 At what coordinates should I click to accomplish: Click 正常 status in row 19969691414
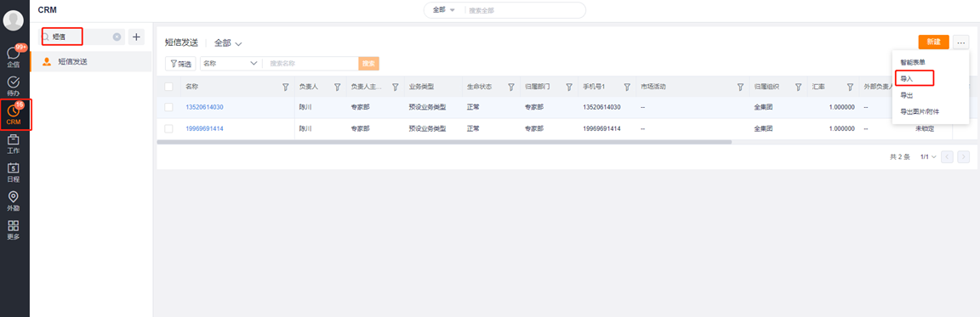(x=473, y=128)
